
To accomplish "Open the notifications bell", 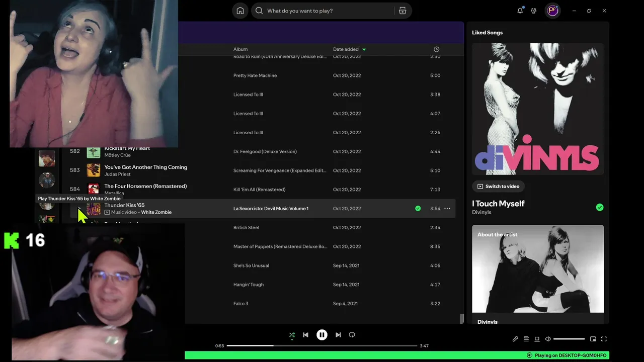I will click(520, 11).
